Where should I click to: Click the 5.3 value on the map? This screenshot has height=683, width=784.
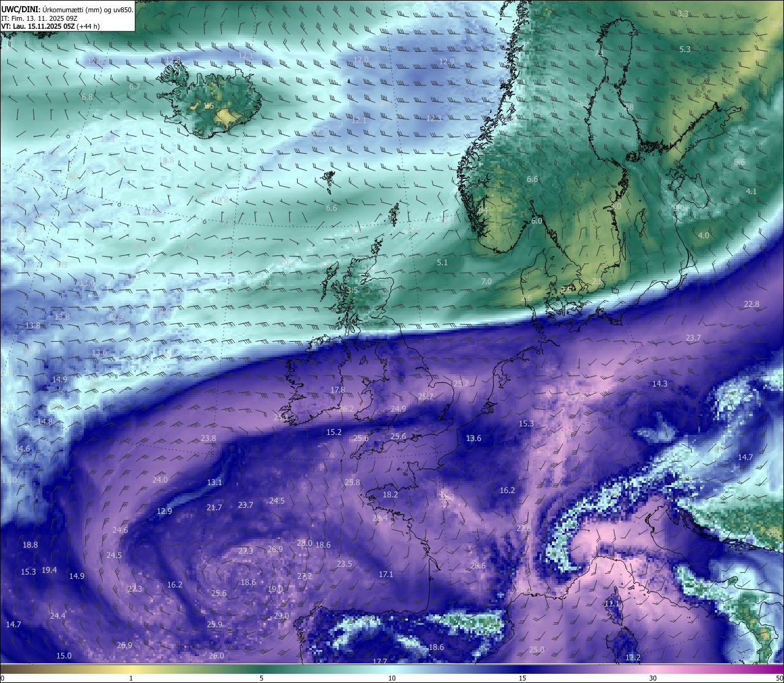(x=685, y=49)
